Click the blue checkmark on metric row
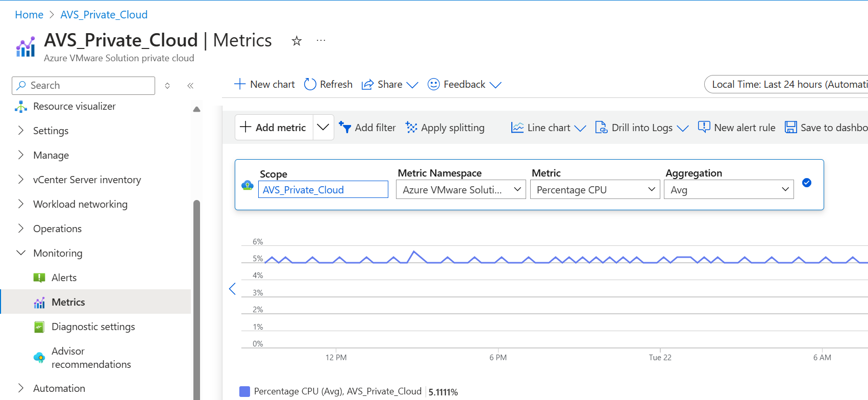This screenshot has height=400, width=868. tap(807, 183)
